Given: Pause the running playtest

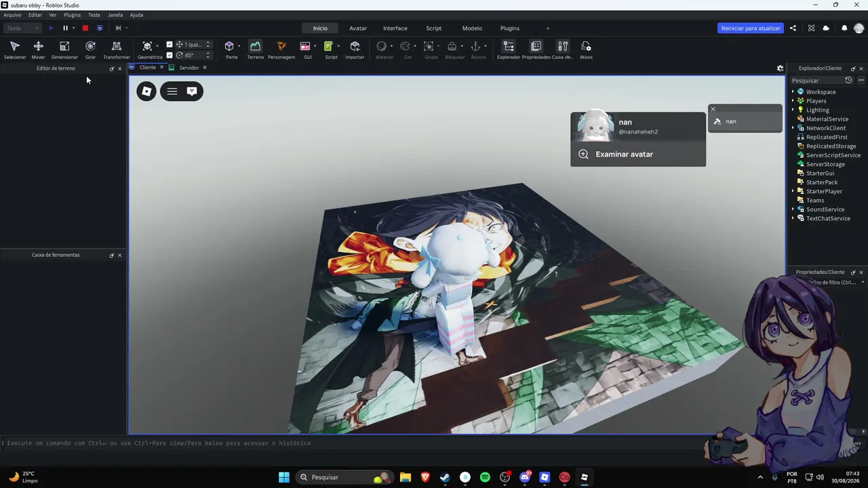Looking at the screenshot, I should tap(66, 28).
